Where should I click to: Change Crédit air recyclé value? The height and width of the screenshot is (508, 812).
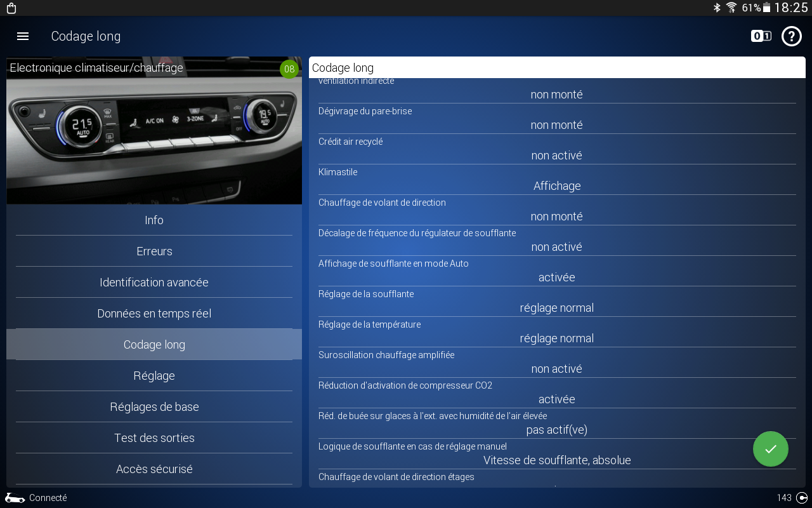[x=557, y=156]
